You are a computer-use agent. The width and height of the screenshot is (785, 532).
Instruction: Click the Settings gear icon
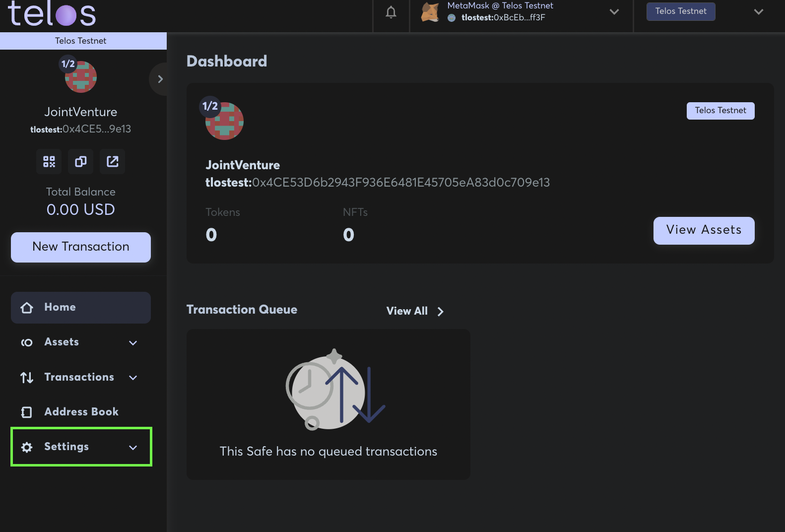pyautogui.click(x=27, y=447)
